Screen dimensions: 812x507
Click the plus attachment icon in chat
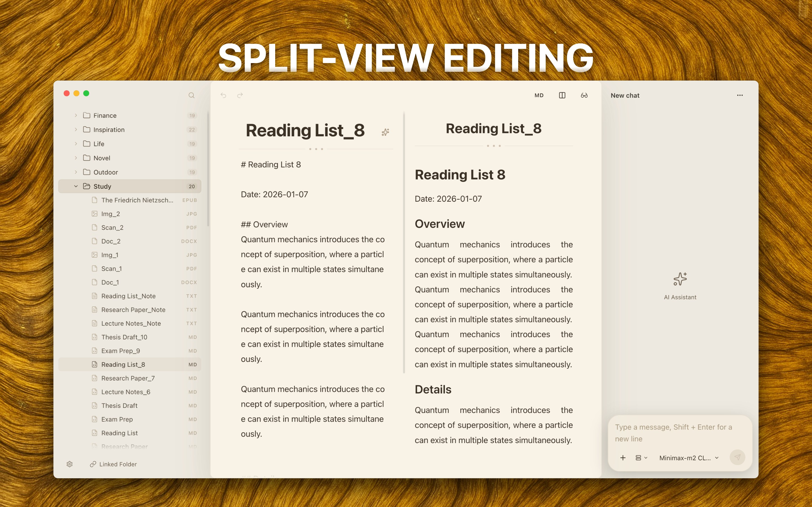point(623,458)
